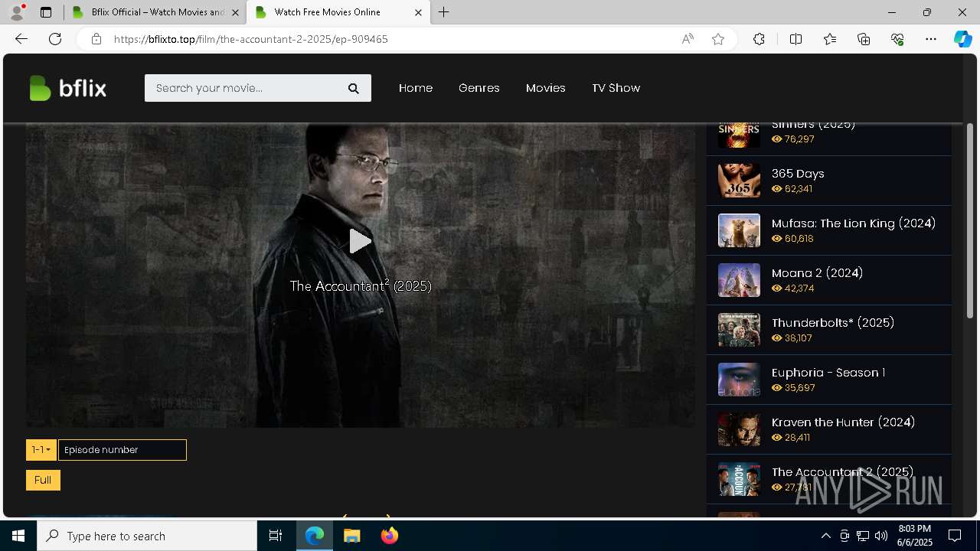Screen dimensions: 980x551
Task: Click The Accountant 2 sidebar thumbnail
Action: coord(739,479)
